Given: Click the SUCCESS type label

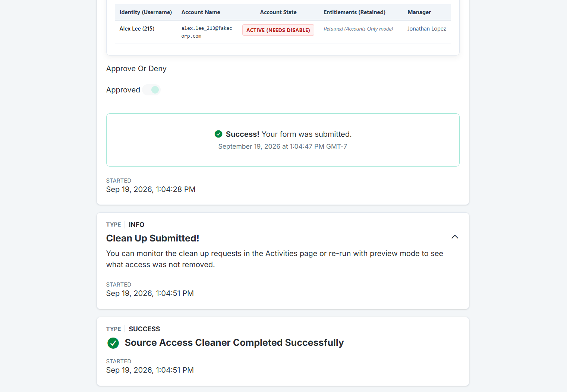Looking at the screenshot, I should coord(144,329).
